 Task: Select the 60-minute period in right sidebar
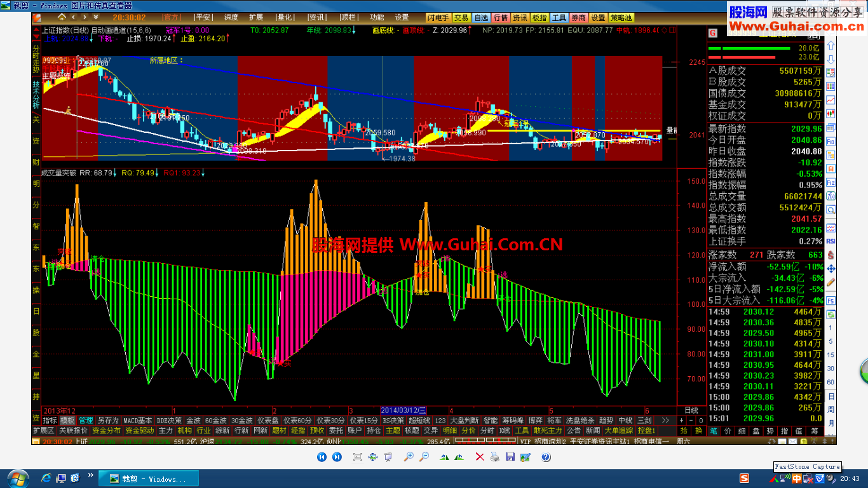831,381
